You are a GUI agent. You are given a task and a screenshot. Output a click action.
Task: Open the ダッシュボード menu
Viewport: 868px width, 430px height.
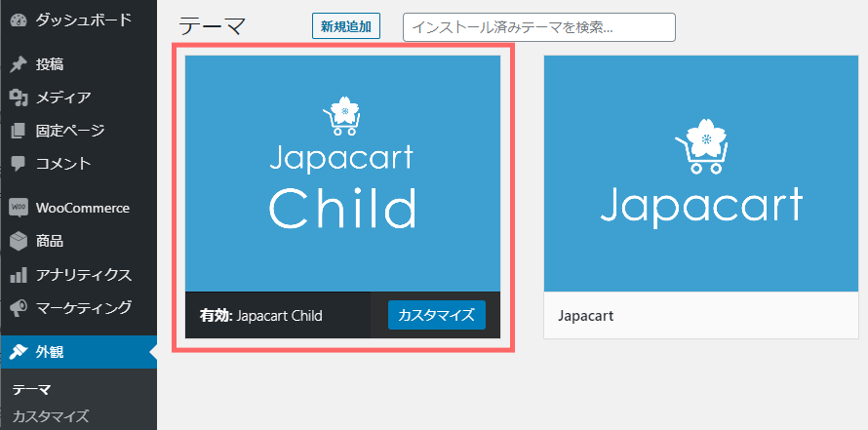(x=79, y=21)
